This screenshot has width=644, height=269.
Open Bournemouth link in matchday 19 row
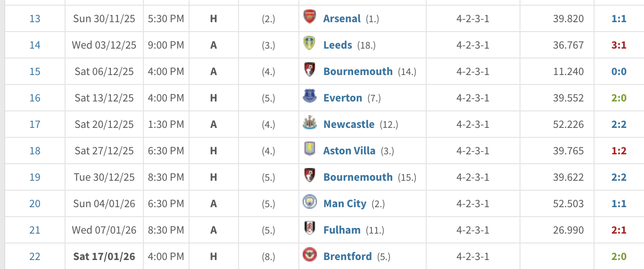pyautogui.click(x=358, y=177)
